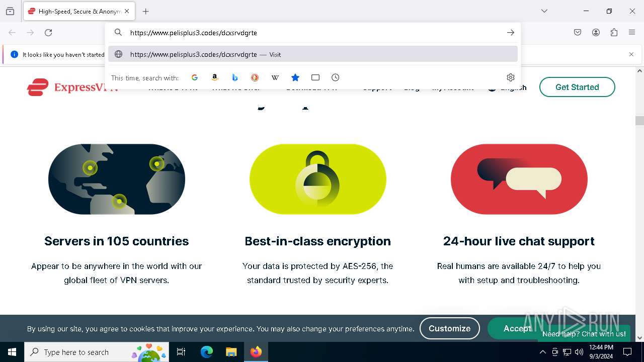644x362 pixels.
Task: Close the High-Speed, Secure tab
Action: pos(127,11)
